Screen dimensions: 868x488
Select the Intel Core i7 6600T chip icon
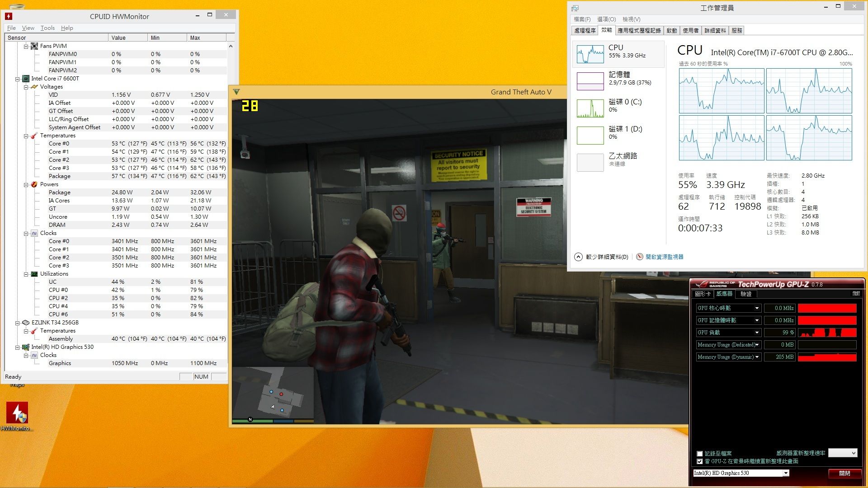(26, 79)
